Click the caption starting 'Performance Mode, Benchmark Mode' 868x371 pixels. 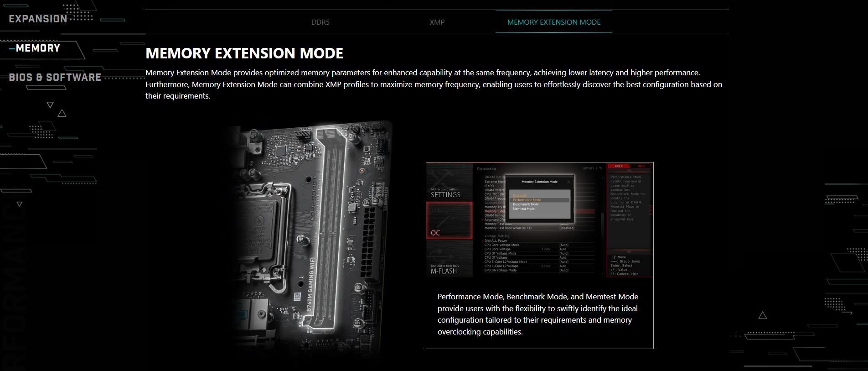[538, 314]
